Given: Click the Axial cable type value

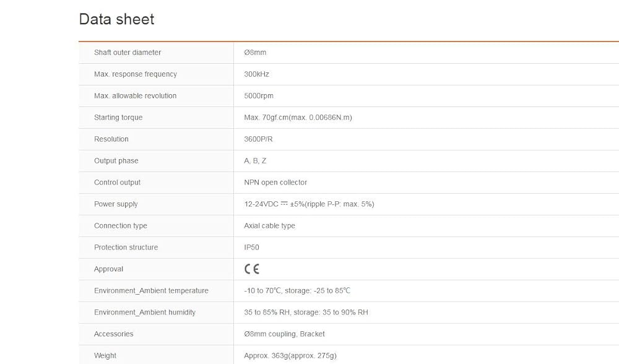Looking at the screenshot, I should (x=269, y=226).
